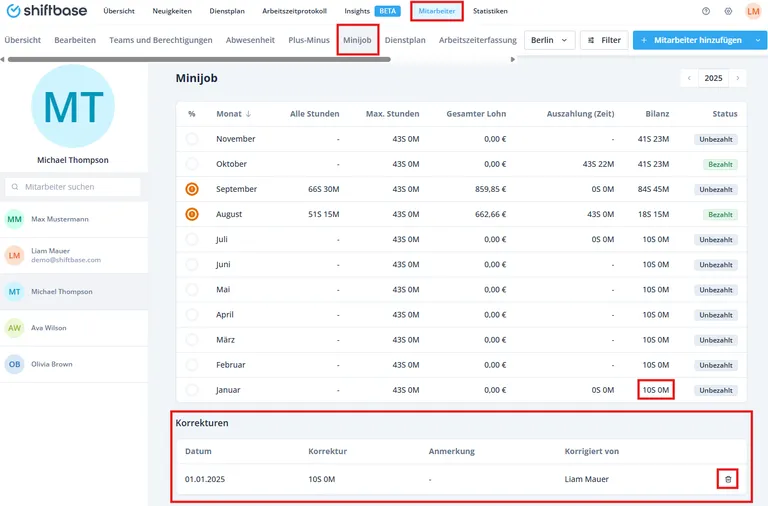Click Januar balance value 10S 0M
Image resolution: width=768 pixels, height=506 pixels.
(x=656, y=390)
